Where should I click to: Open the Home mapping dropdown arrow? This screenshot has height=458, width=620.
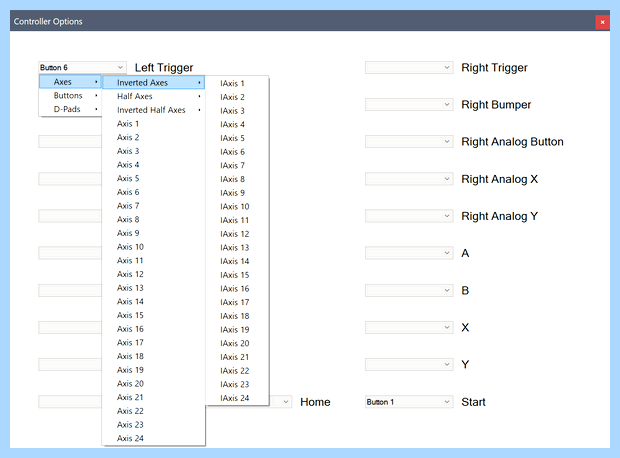pos(285,402)
